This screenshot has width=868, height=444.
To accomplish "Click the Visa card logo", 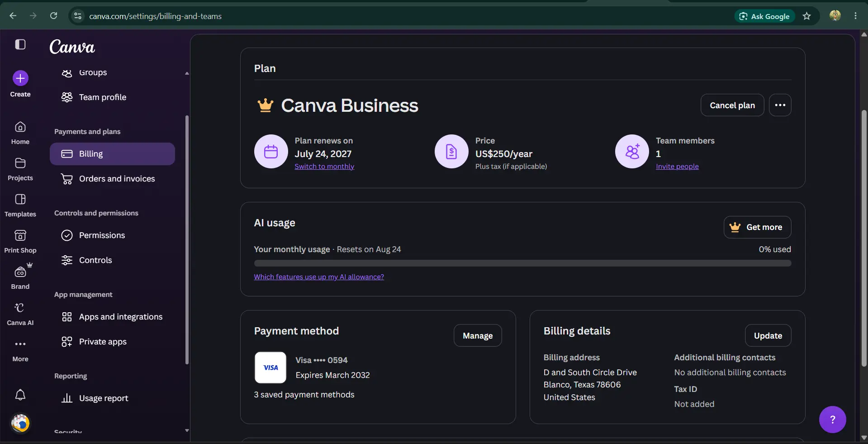I will pos(270,368).
